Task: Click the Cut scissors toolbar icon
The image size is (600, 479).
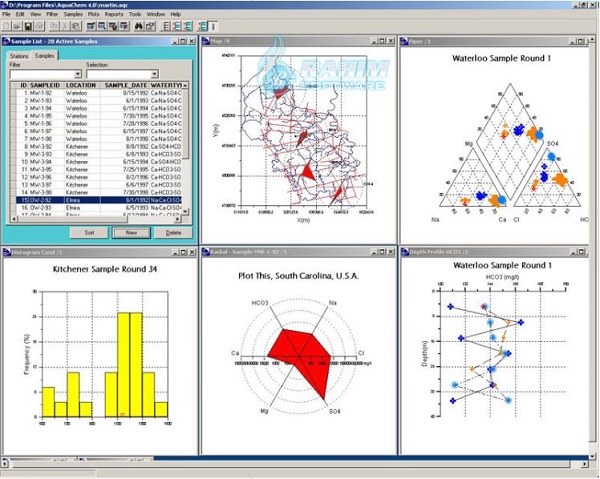Action: (65, 26)
